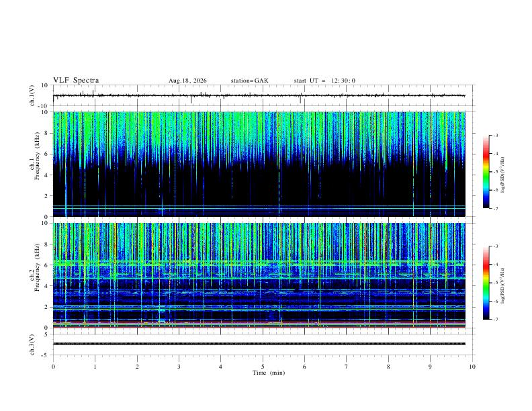Click the ch.1(V) waveform axis label
The image size is (532, 411).
[x=32, y=95]
